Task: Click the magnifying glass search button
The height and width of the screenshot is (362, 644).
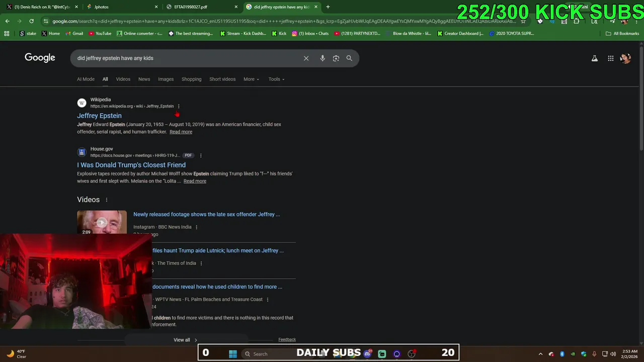Action: [349, 58]
